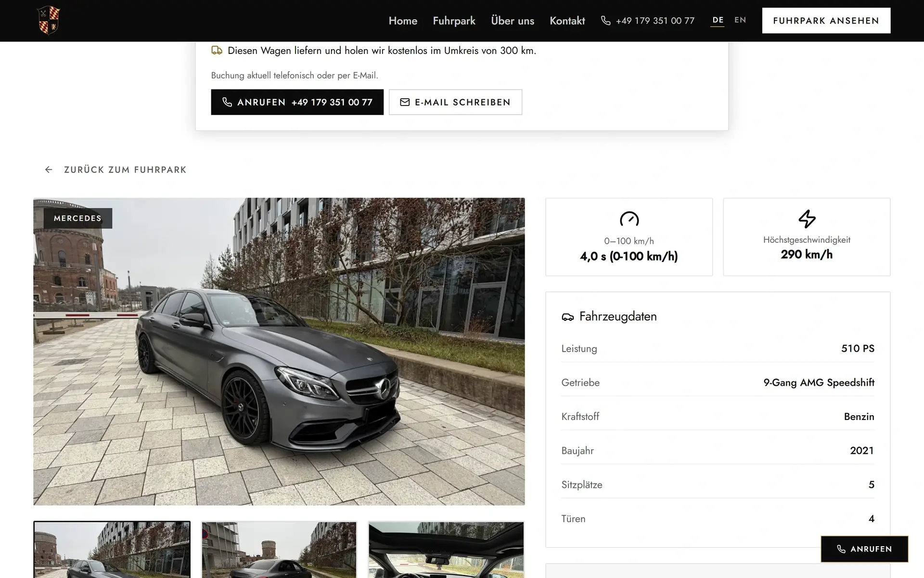Click the phone icon in the black Anrufen button
The height and width of the screenshot is (578, 924).
pyautogui.click(x=227, y=102)
